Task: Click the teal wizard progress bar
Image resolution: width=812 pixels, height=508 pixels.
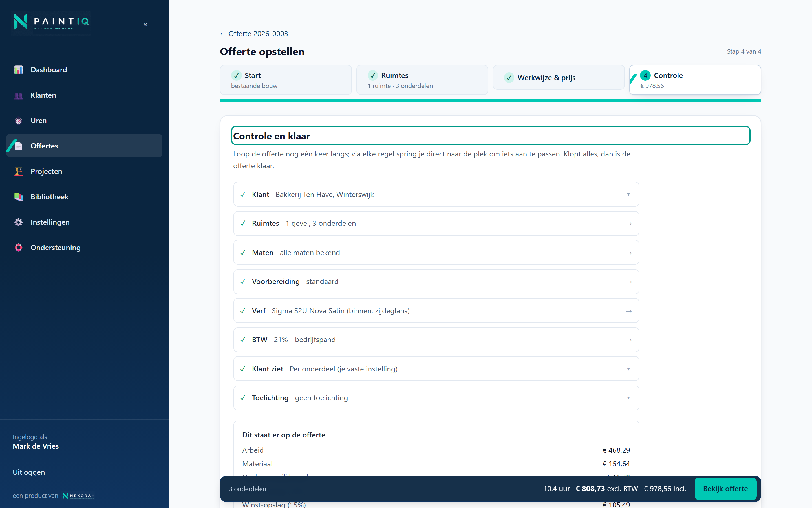Action: click(x=491, y=100)
